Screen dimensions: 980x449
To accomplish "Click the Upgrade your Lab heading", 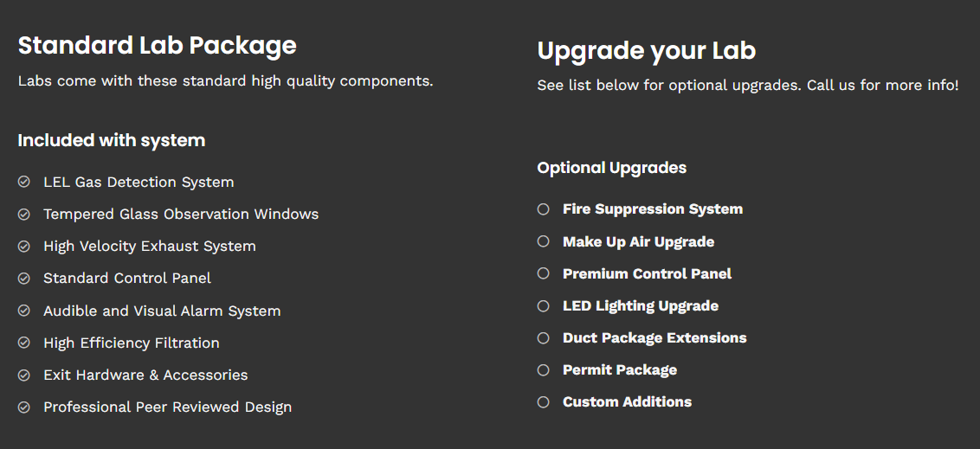I will (x=646, y=51).
